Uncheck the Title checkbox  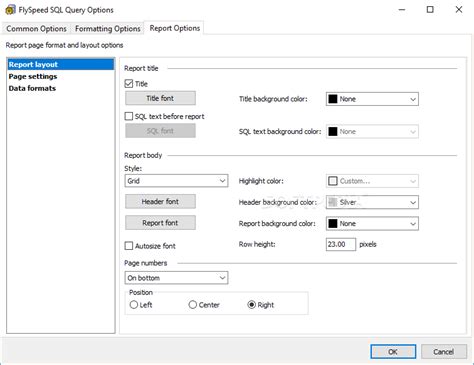coord(129,84)
